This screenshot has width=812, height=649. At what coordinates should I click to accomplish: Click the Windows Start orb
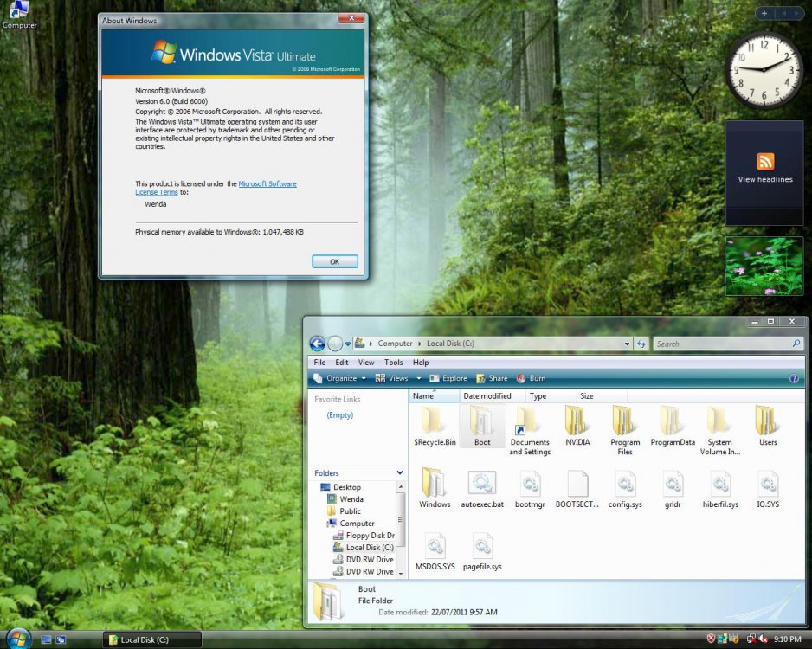17,639
